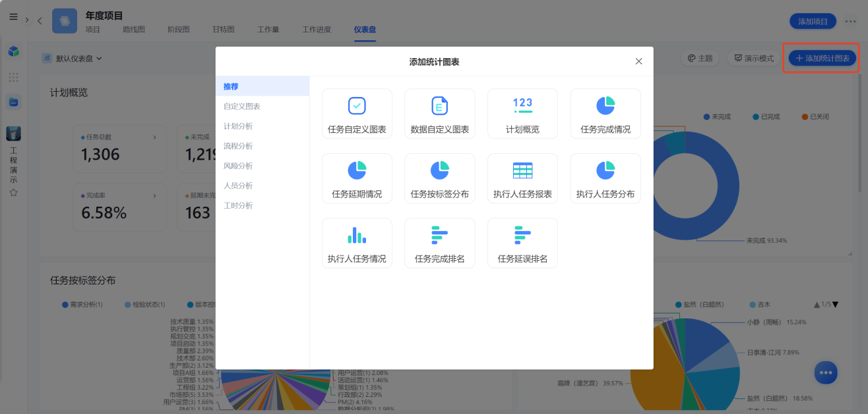Expand the sidebar with the chevron arrow
The image size is (868, 414).
(x=26, y=20)
